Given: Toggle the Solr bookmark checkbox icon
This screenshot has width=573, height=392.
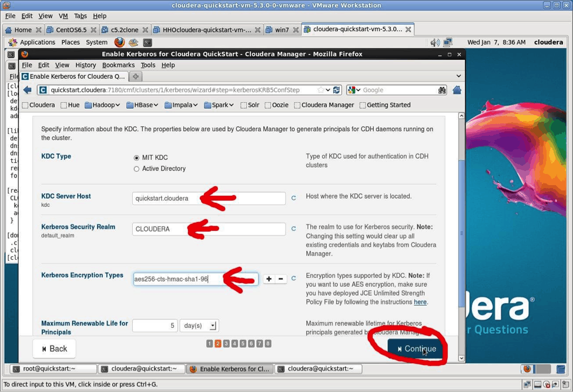Looking at the screenshot, I should [243, 105].
